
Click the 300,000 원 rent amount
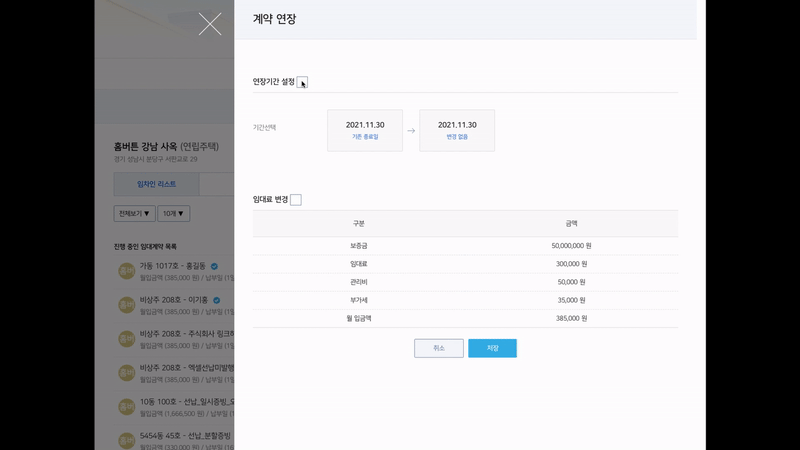571,264
